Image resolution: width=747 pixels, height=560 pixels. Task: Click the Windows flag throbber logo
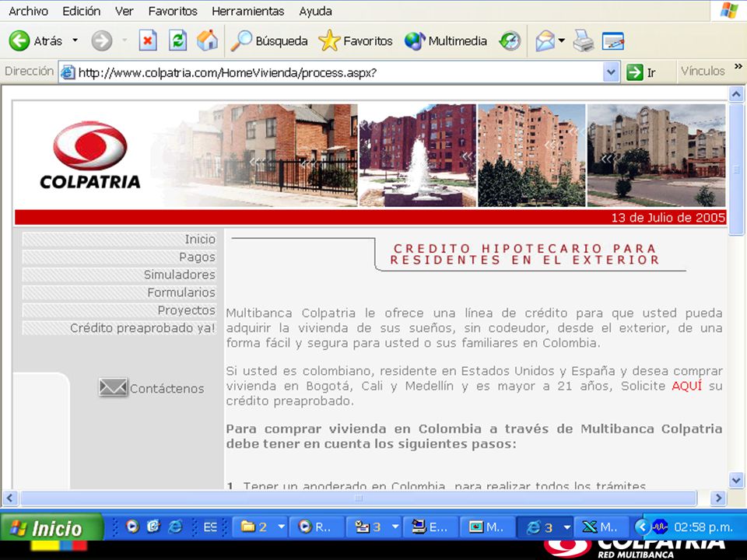coord(729,10)
